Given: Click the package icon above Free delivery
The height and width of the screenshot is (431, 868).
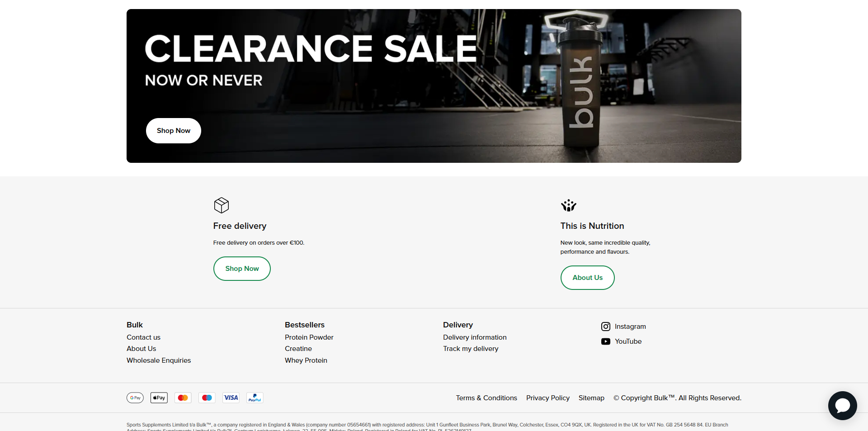Looking at the screenshot, I should pos(221,205).
